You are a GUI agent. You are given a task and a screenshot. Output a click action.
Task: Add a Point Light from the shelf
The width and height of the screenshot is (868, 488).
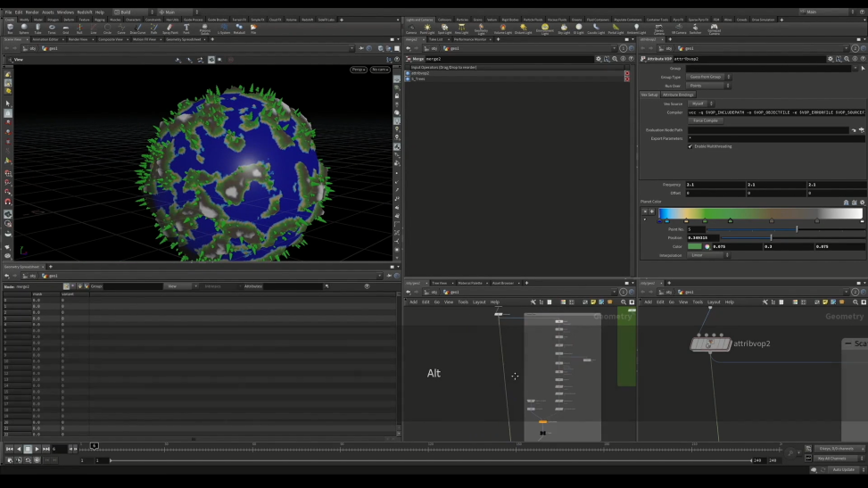(427, 29)
